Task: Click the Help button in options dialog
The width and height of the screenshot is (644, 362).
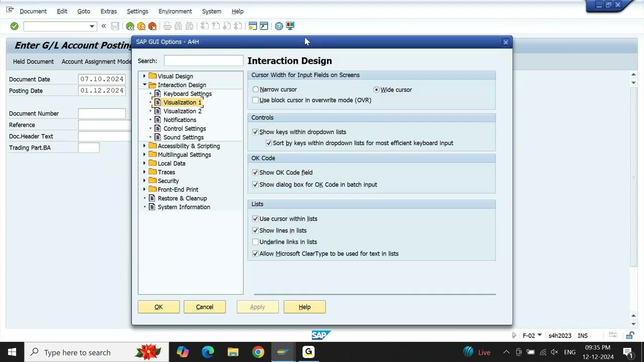Action: click(x=304, y=307)
